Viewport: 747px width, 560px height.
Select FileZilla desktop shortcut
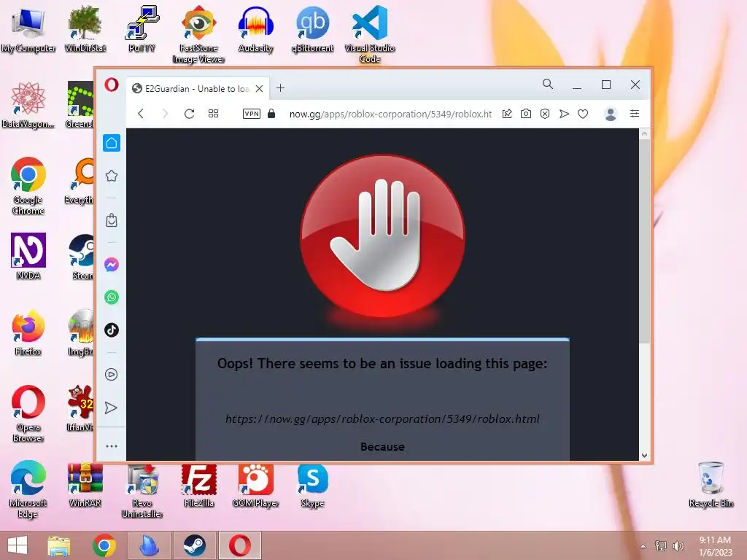198,485
